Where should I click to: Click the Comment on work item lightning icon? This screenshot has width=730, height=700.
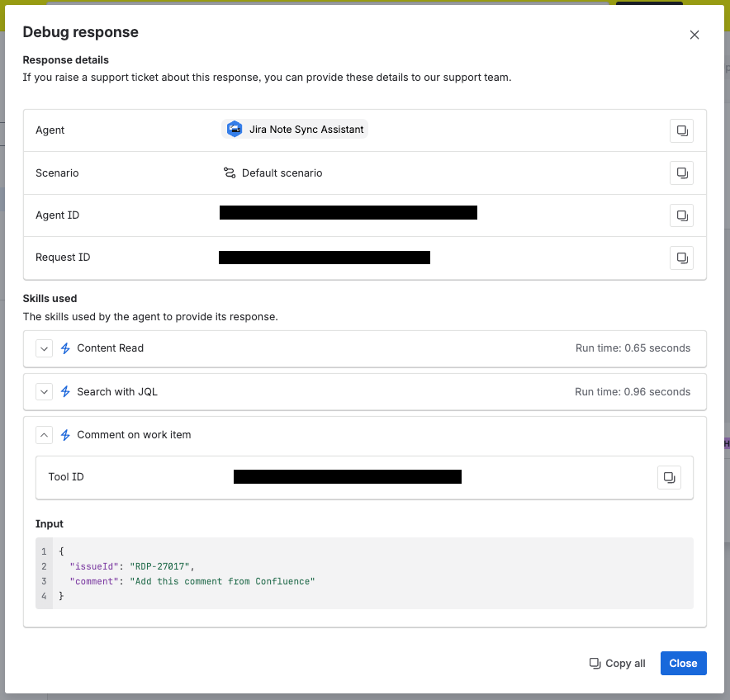coord(65,435)
